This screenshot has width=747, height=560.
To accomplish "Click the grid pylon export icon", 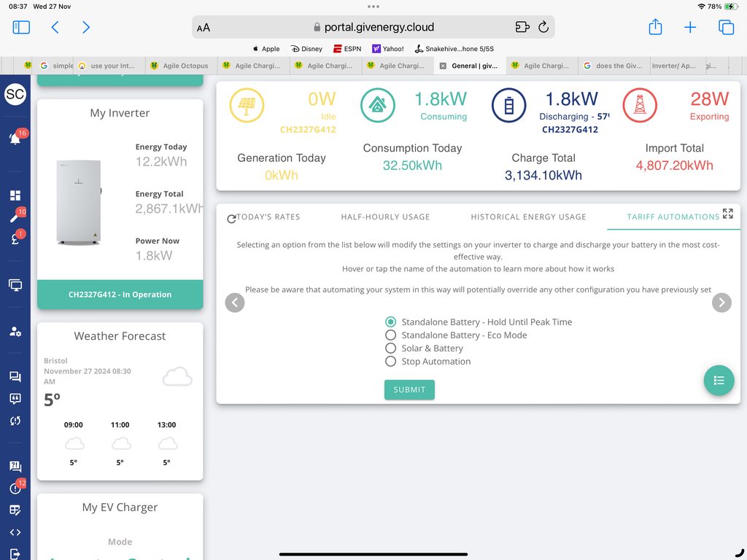I will tap(640, 105).
